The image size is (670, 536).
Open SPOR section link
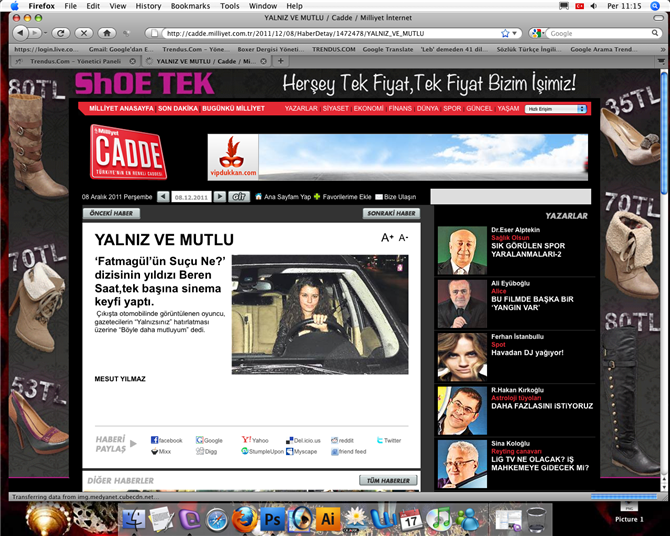click(x=452, y=109)
